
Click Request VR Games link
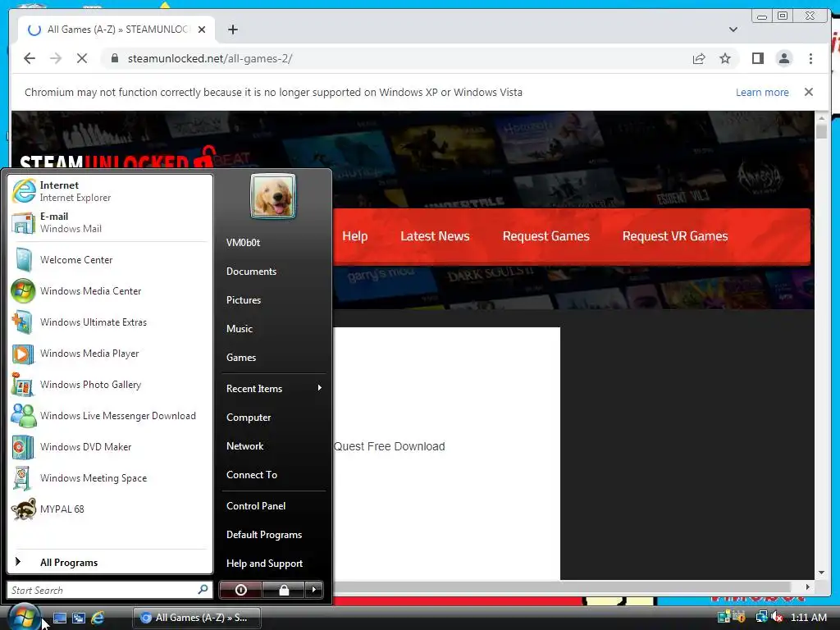pyautogui.click(x=674, y=236)
